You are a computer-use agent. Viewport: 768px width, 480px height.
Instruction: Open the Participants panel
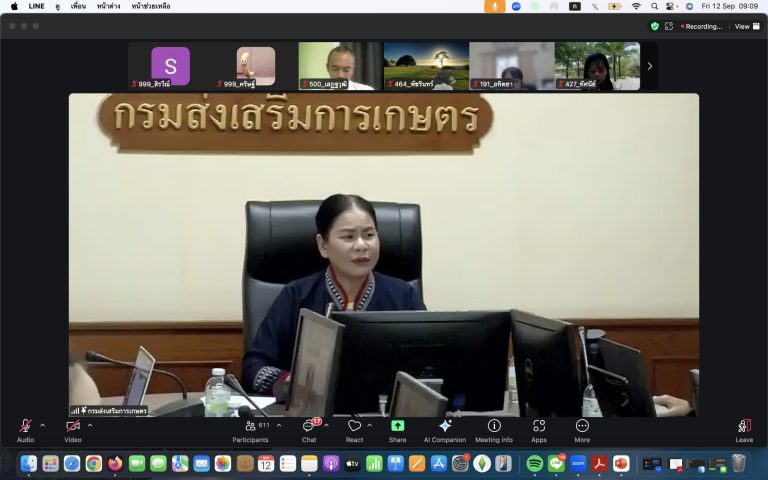point(250,429)
